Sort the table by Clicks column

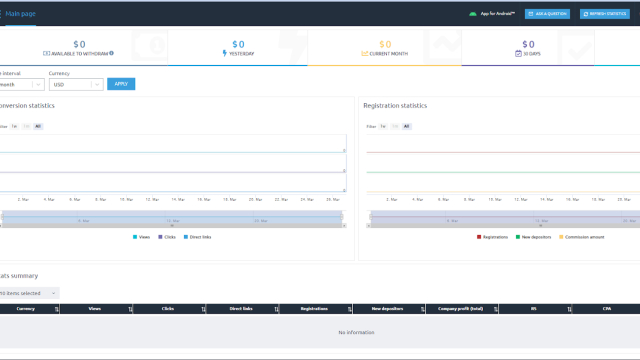(x=203, y=309)
